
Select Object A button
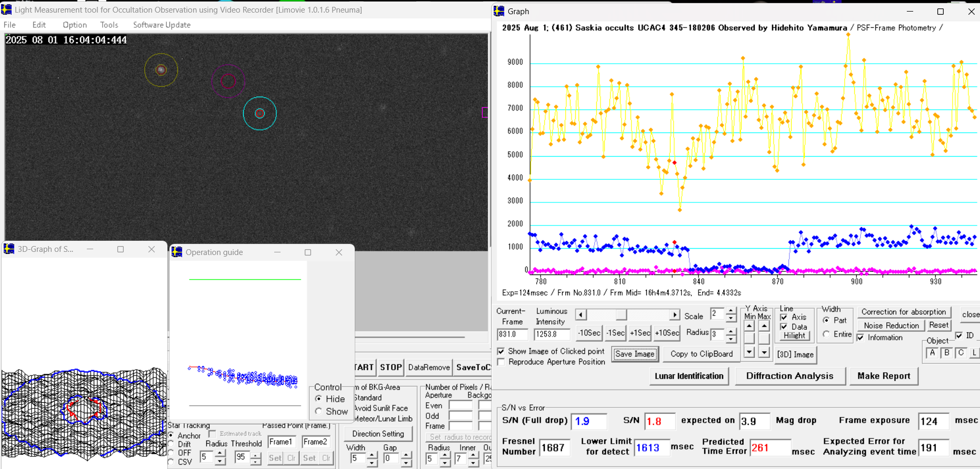(x=932, y=353)
